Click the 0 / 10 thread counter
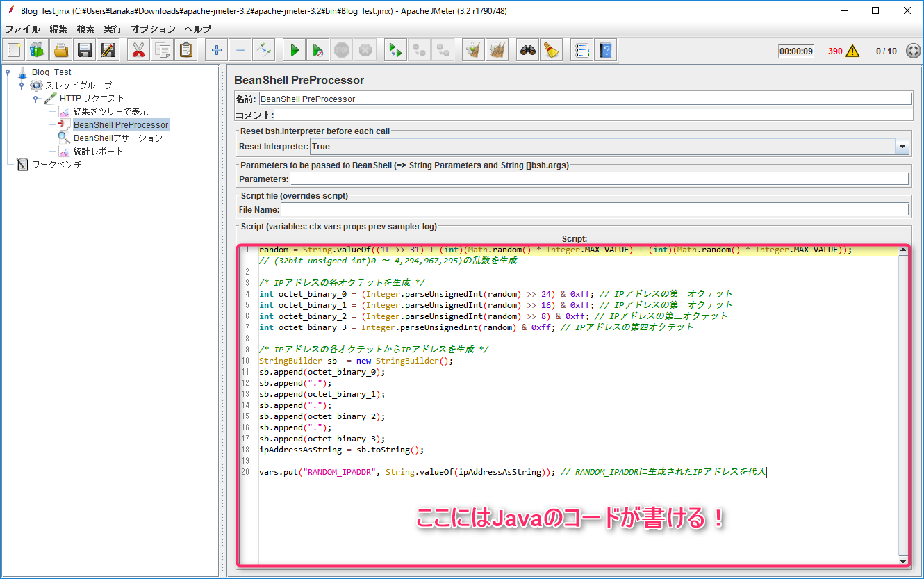 (x=886, y=51)
